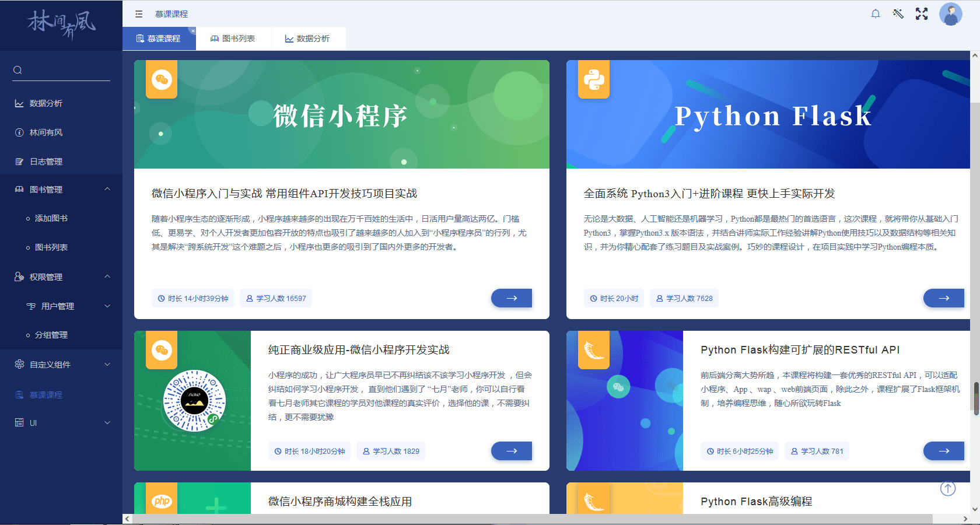Click the 图书管理 book icon in sidebar
This screenshot has width=980, height=525.
click(19, 190)
